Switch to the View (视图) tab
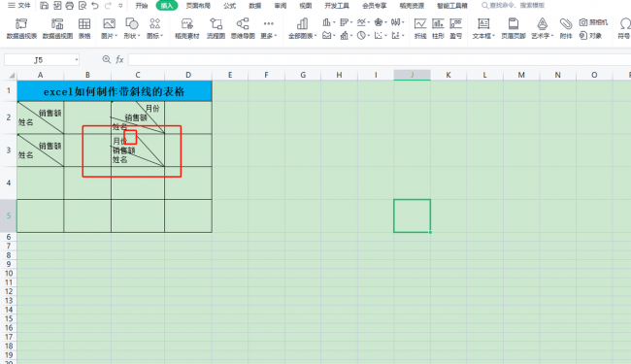631x364 pixels. coord(306,6)
